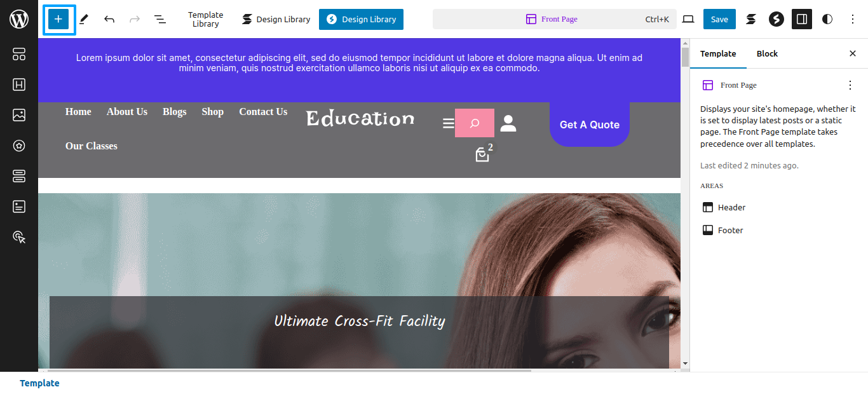Open the WordPress logo menu

pyautogui.click(x=19, y=19)
